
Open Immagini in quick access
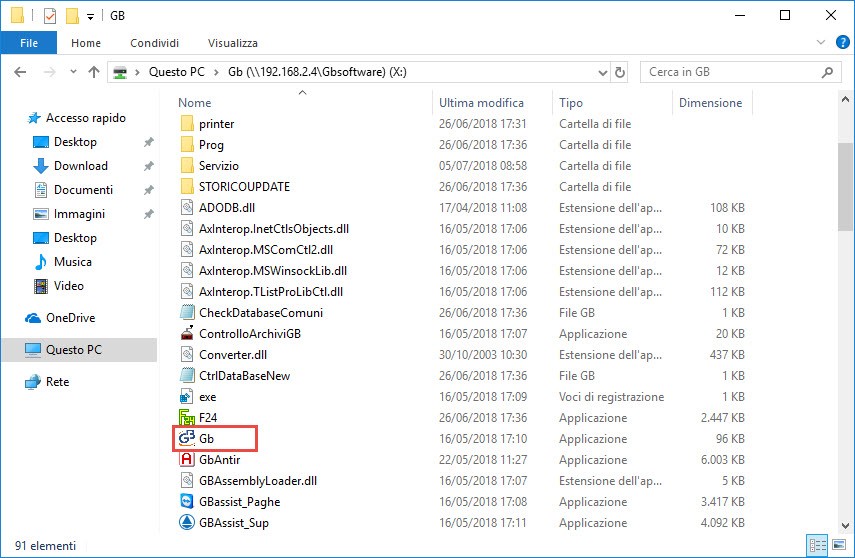coord(79,214)
